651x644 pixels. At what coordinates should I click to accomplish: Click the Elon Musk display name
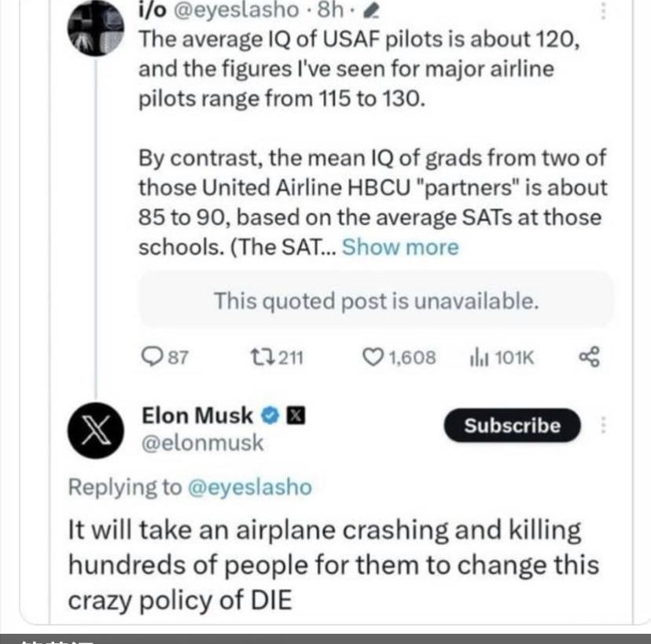pyautogui.click(x=197, y=414)
